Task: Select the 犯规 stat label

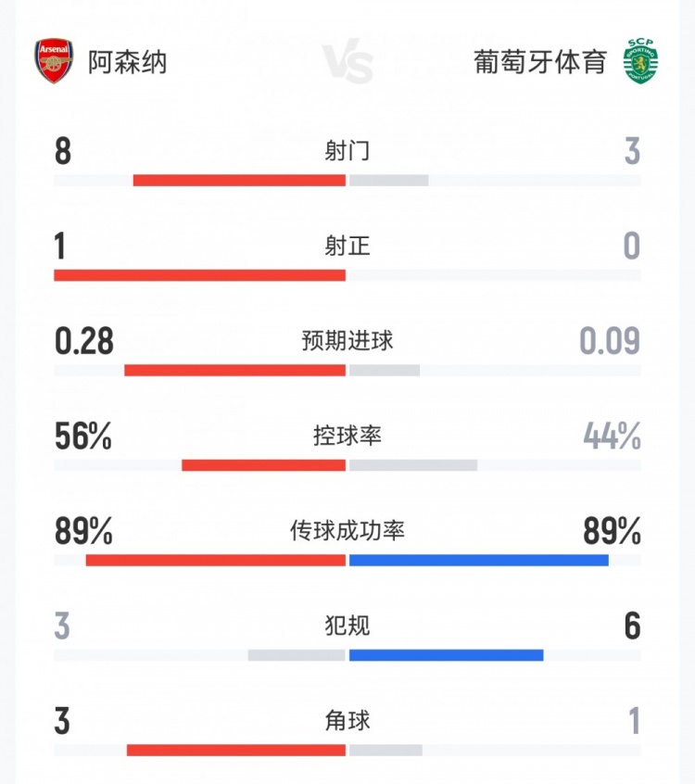Action: pos(347,626)
